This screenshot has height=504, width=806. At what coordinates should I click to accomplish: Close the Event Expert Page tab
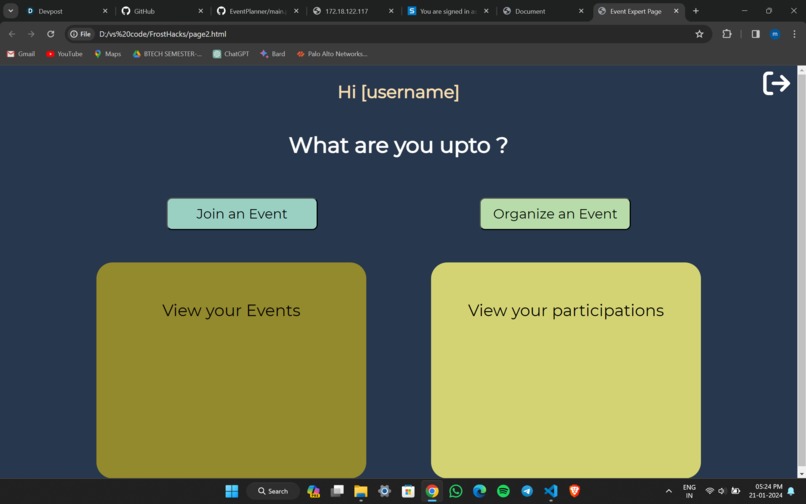pos(676,11)
